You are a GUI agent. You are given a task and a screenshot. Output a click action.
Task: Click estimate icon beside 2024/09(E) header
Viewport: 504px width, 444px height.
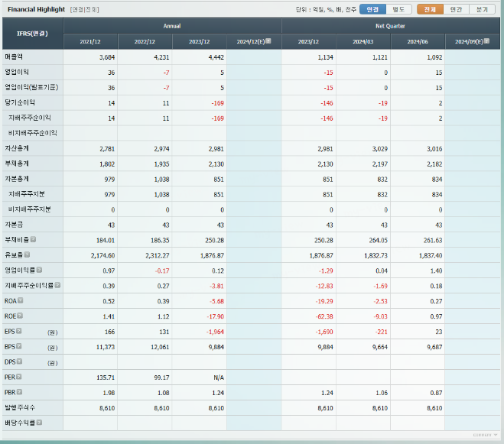coord(486,41)
